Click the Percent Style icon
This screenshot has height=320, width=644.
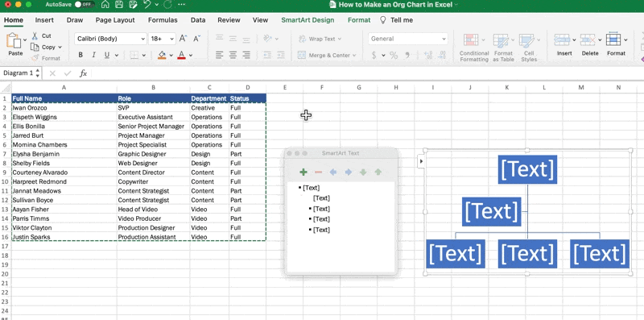click(394, 55)
